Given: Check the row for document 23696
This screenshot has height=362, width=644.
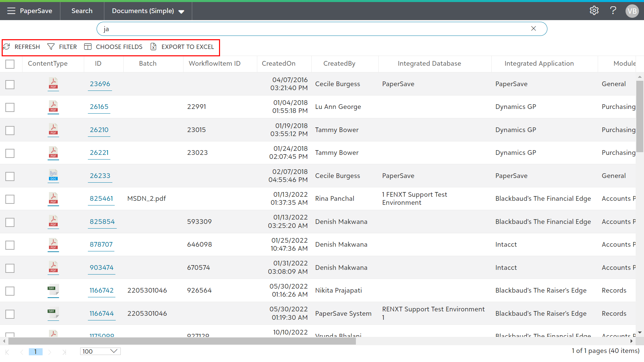Looking at the screenshot, I should point(10,84).
